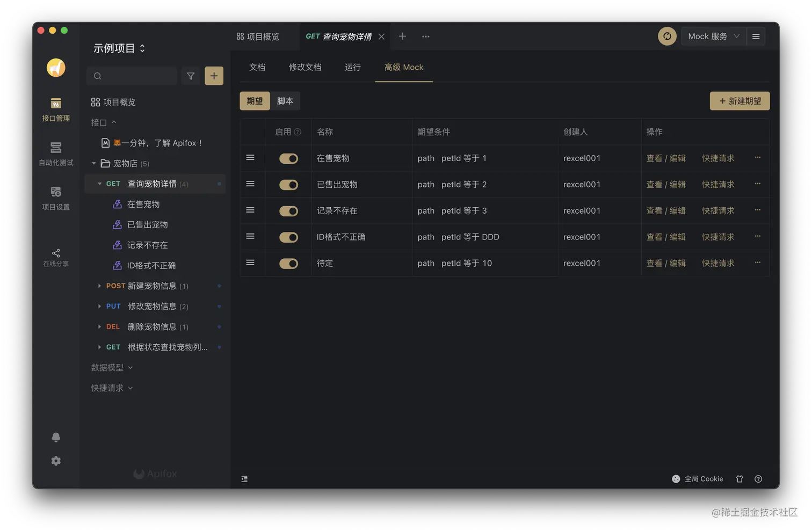This screenshot has width=812, height=532.
Task: Click the notification bell in the sidebar
Action: 56,437
